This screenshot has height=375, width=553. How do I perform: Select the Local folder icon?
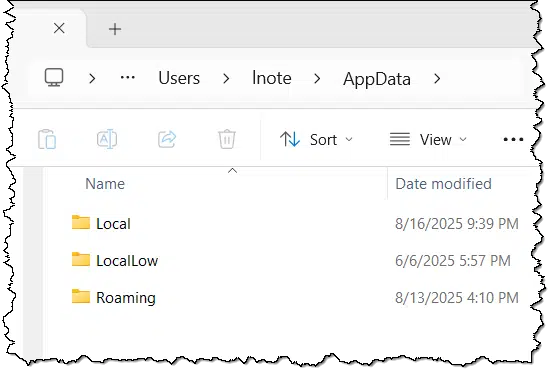point(81,222)
